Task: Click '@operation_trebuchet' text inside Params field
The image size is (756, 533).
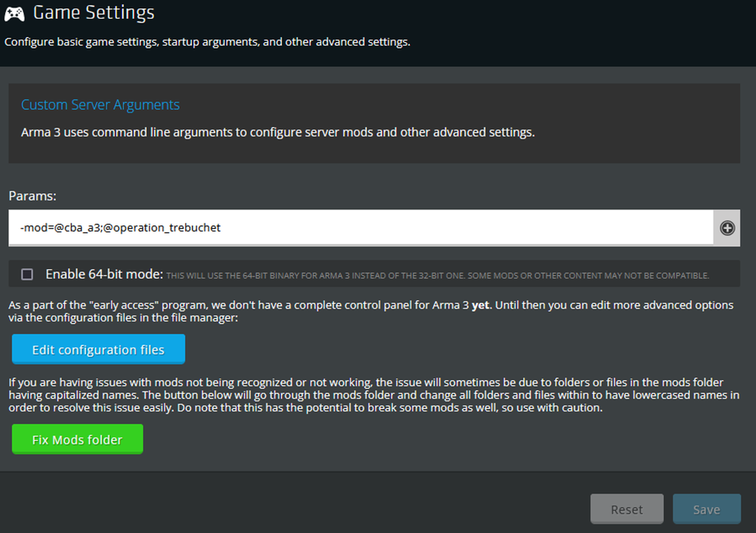Action: coord(163,228)
